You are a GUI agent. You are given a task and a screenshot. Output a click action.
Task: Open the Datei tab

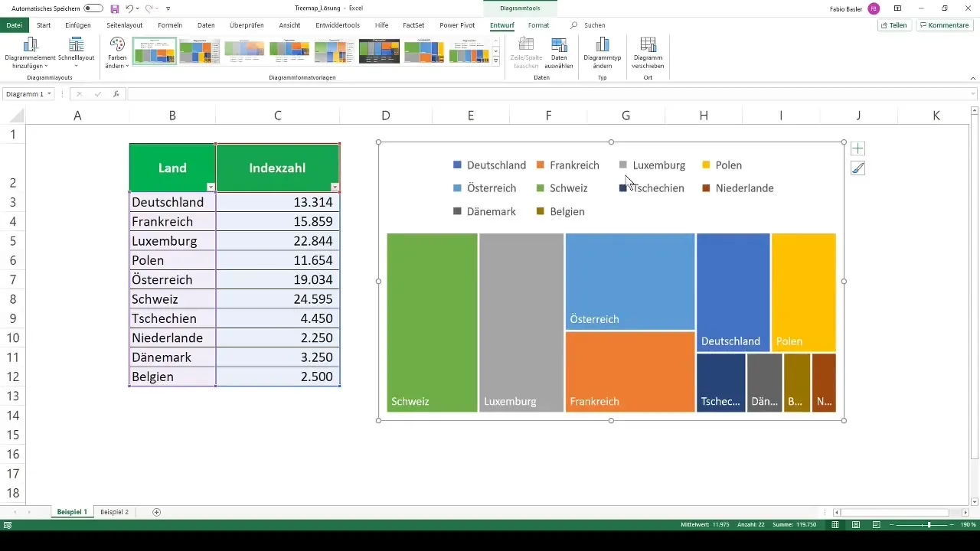pos(14,25)
